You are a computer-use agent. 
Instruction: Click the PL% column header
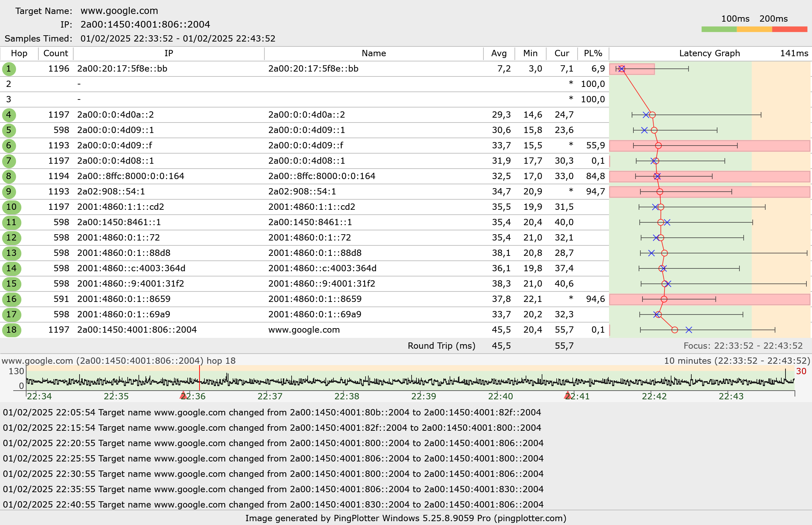593,53
